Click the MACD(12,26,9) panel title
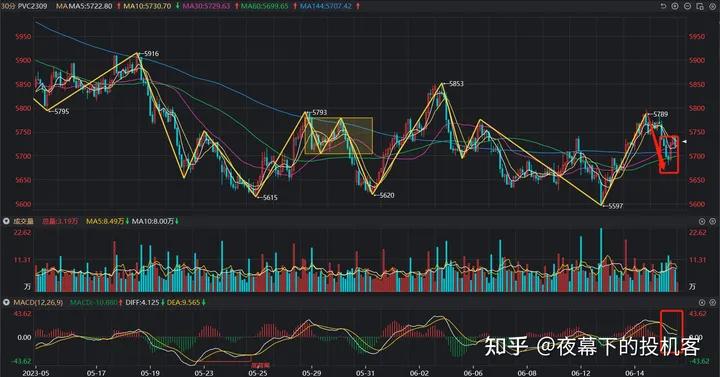The height and width of the screenshot is (377, 720). click(x=38, y=303)
